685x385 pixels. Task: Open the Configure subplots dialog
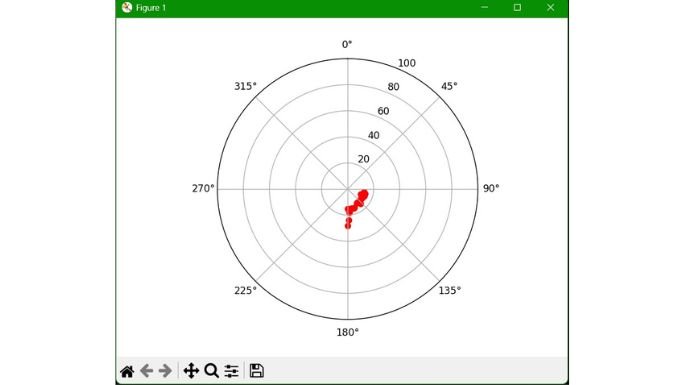[x=232, y=371]
